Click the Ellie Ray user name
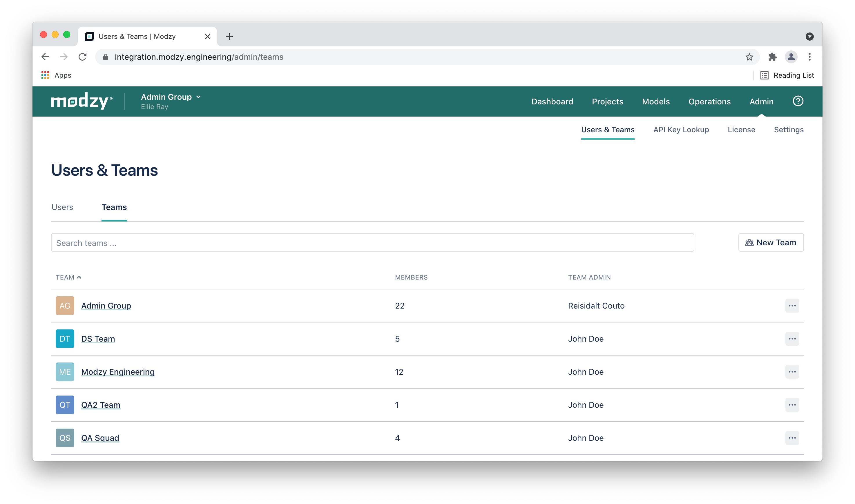 point(155,107)
